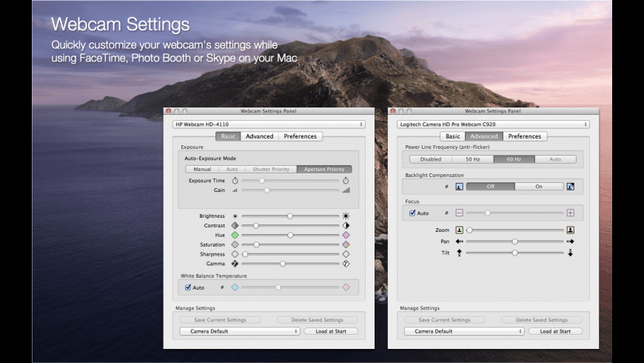Click the maximum brightness sun icon
The height and width of the screenshot is (363, 644).
346,216
